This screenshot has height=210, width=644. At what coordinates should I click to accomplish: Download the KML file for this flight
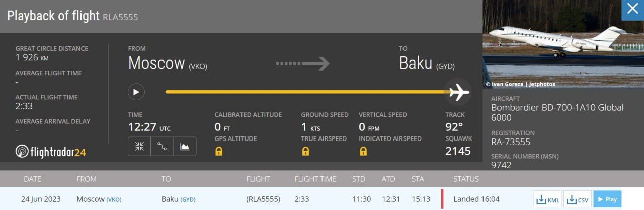coord(548,199)
